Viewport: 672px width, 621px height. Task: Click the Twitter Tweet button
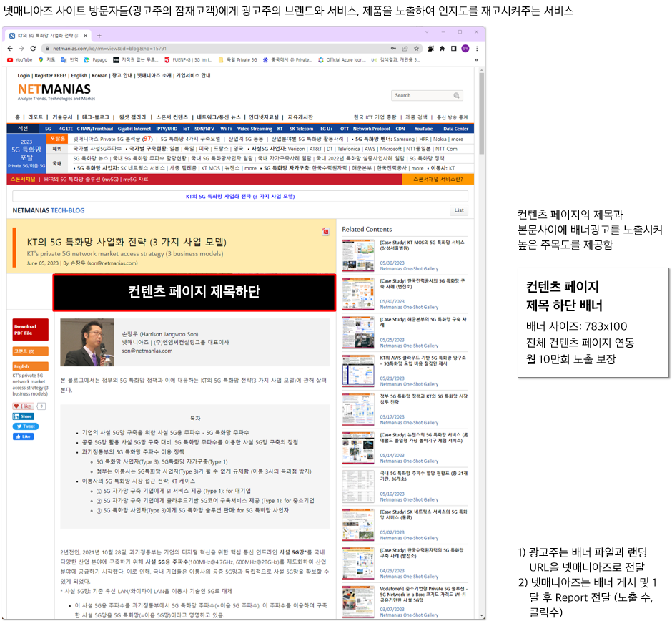[25, 426]
